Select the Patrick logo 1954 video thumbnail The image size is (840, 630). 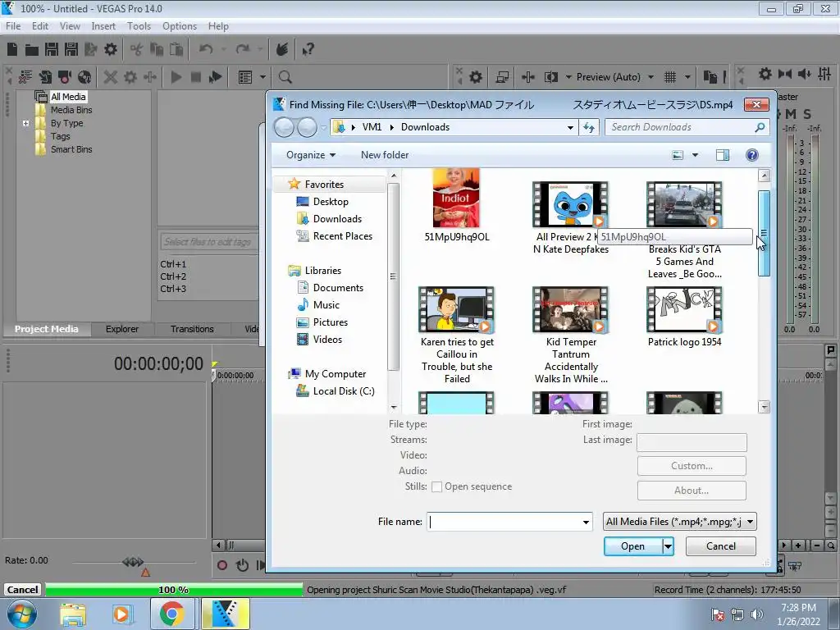[x=684, y=310]
